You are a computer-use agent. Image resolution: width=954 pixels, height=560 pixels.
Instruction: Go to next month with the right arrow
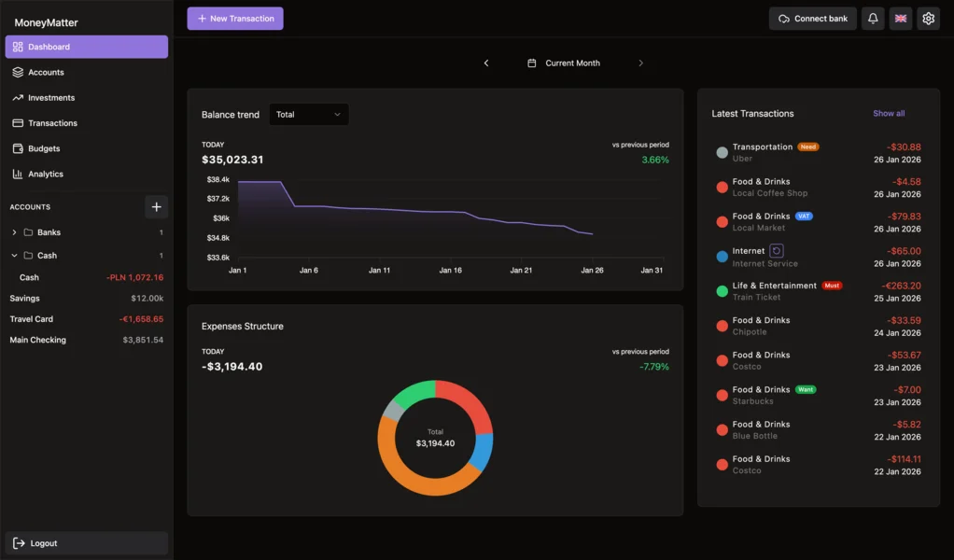[641, 63]
